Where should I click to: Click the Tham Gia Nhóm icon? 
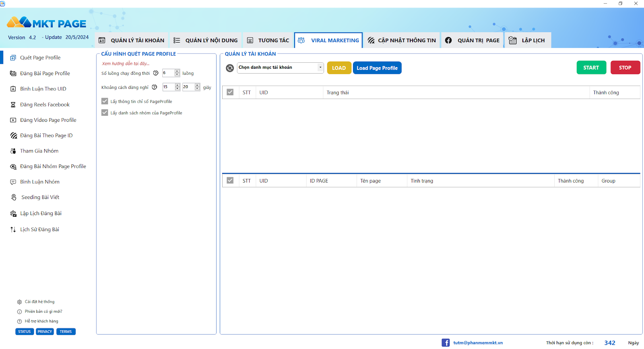point(13,151)
